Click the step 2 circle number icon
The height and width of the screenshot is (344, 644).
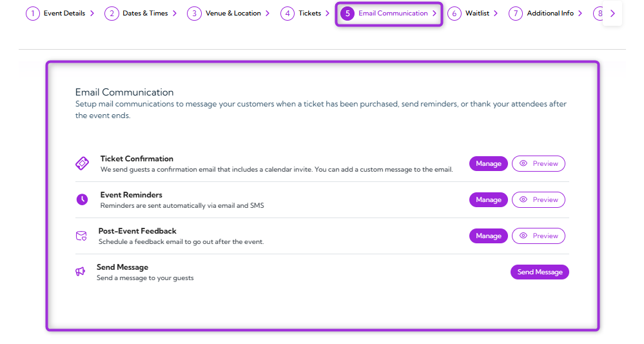pos(112,14)
